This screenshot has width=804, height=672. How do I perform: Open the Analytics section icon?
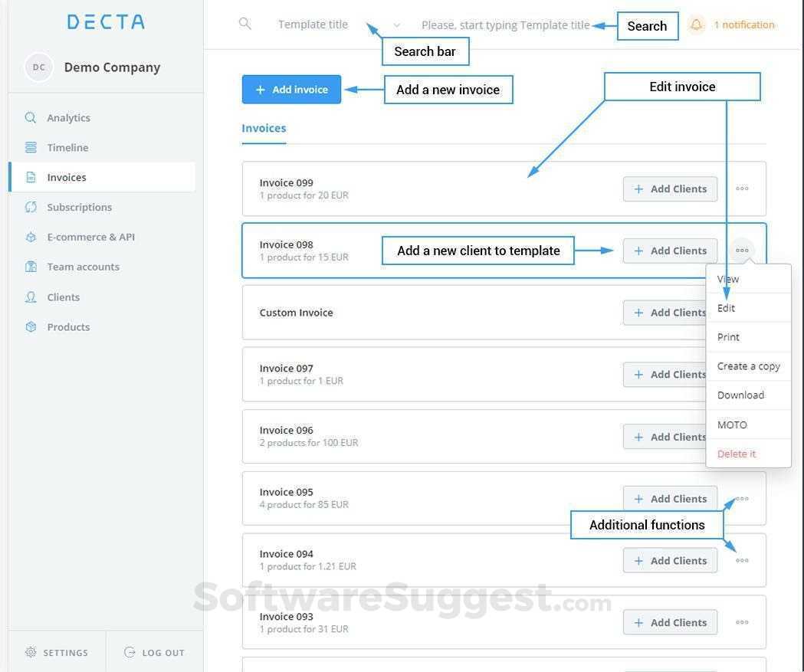tap(31, 117)
